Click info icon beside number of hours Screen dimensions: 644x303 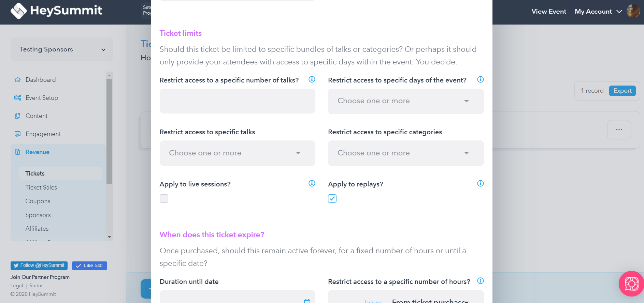(x=481, y=281)
